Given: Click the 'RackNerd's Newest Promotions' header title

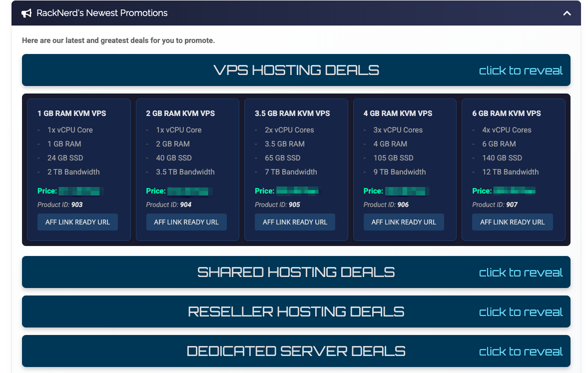Looking at the screenshot, I should (102, 13).
